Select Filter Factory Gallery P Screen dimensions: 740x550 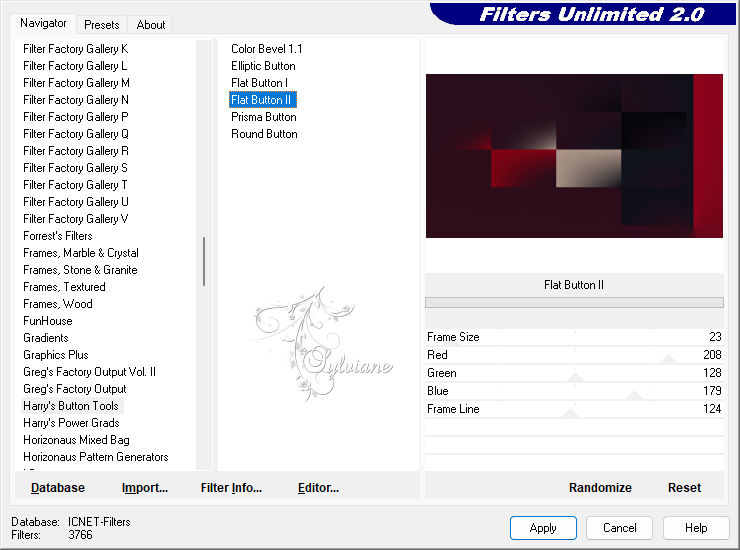tap(76, 117)
